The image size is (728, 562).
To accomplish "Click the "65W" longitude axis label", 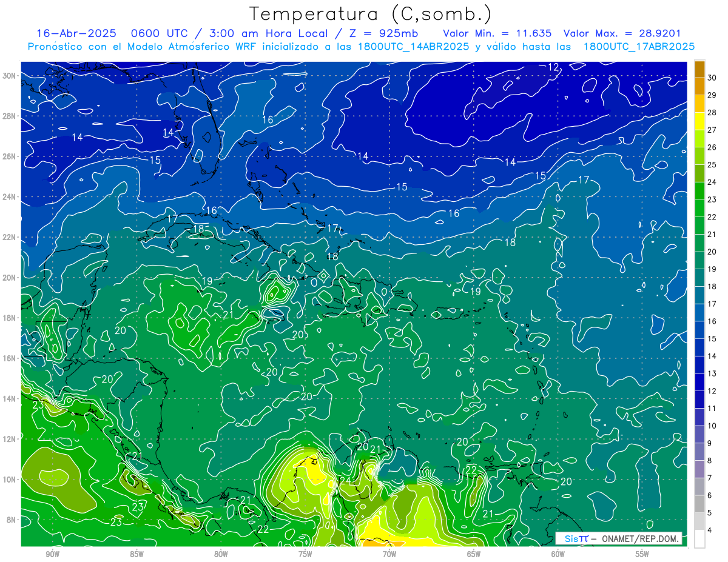I will coord(474,554).
